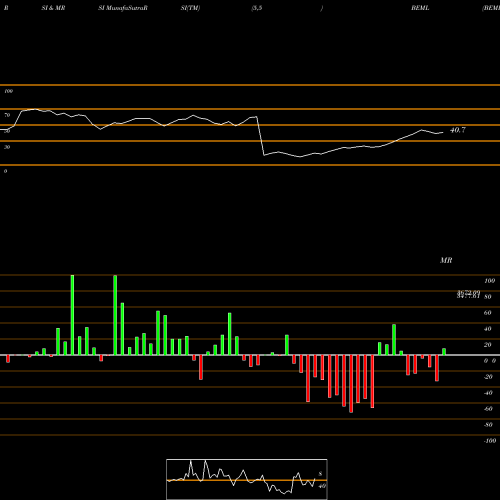Click the RSI axis label 100 on left
500x500 pixels.
pos(8,91)
